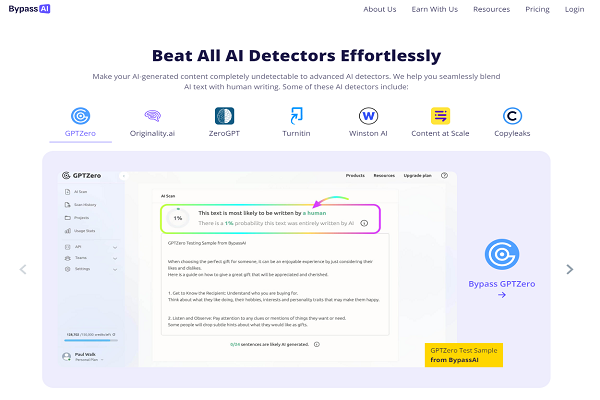
Task: Click the large GPTZero logo beside the sample
Action: click(x=502, y=254)
